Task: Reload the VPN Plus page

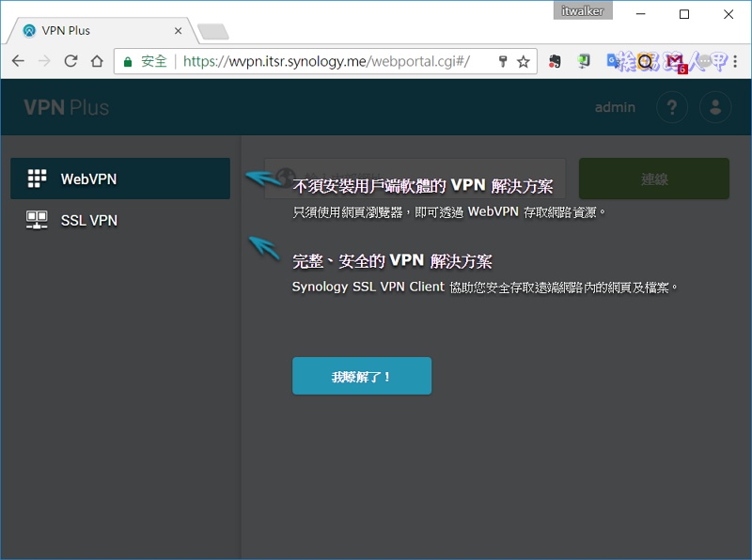Action: [x=71, y=61]
